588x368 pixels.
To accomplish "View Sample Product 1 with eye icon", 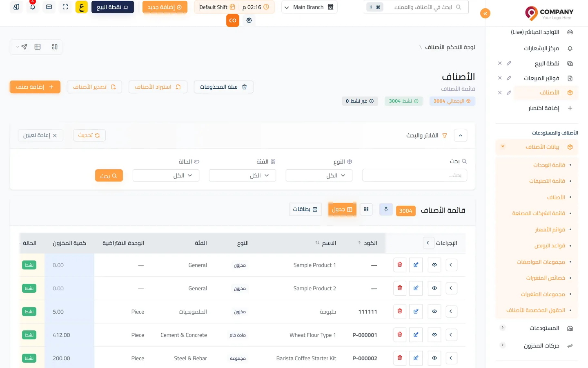I will 434,265.
